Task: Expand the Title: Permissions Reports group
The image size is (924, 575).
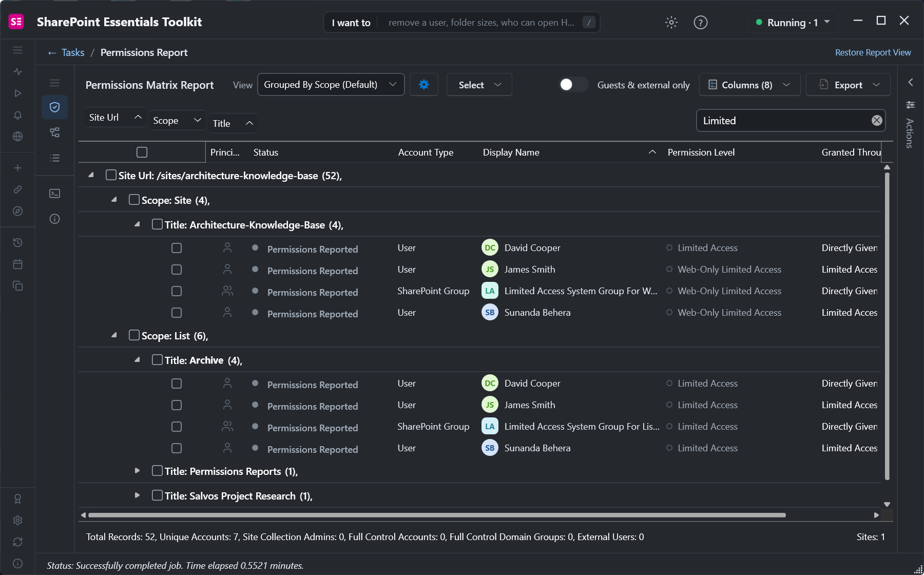Action: [x=137, y=471]
